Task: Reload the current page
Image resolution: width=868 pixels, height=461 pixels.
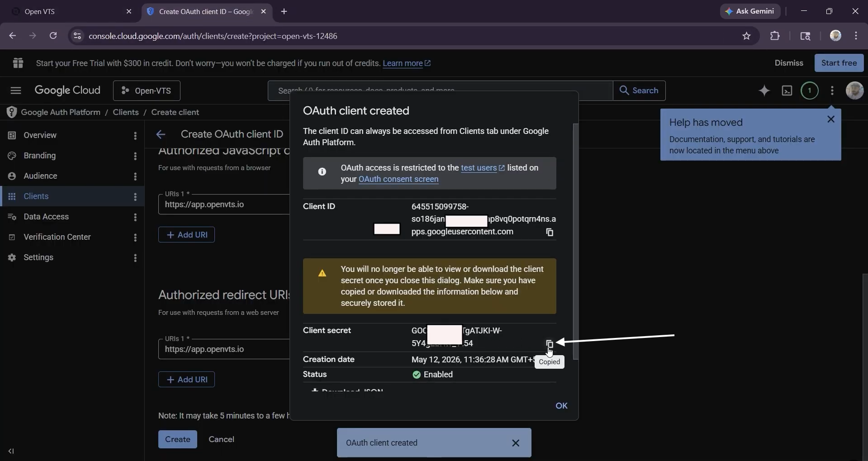Action: (53, 36)
